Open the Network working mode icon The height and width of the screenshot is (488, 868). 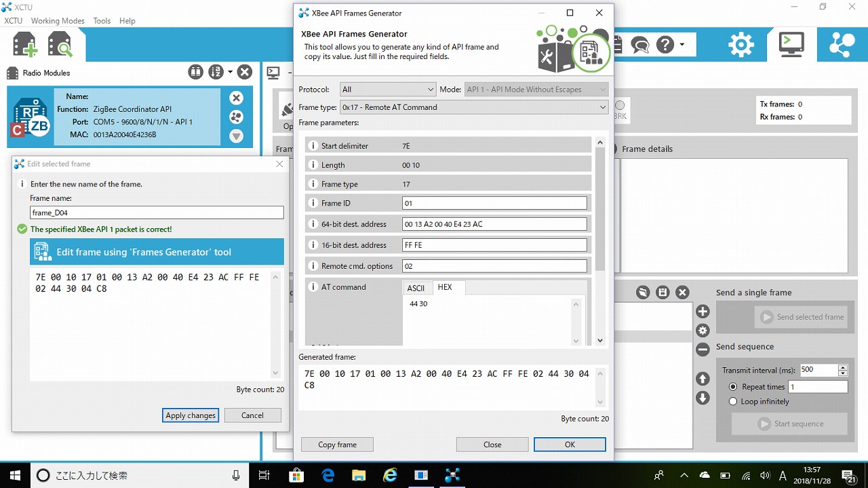(842, 45)
